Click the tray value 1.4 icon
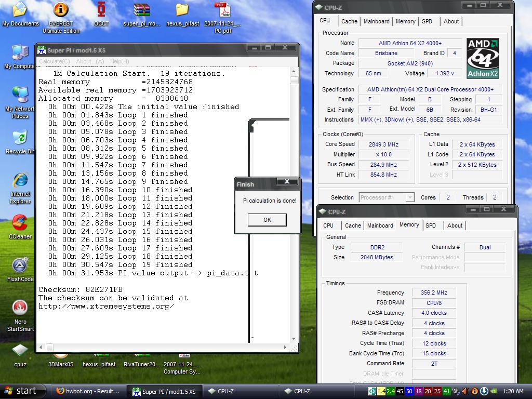The width and height of the screenshot is (532, 399). (381, 391)
